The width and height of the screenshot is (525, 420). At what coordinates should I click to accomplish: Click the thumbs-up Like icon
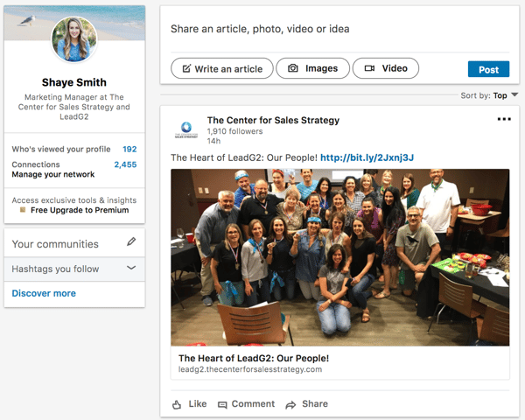pyautogui.click(x=177, y=405)
